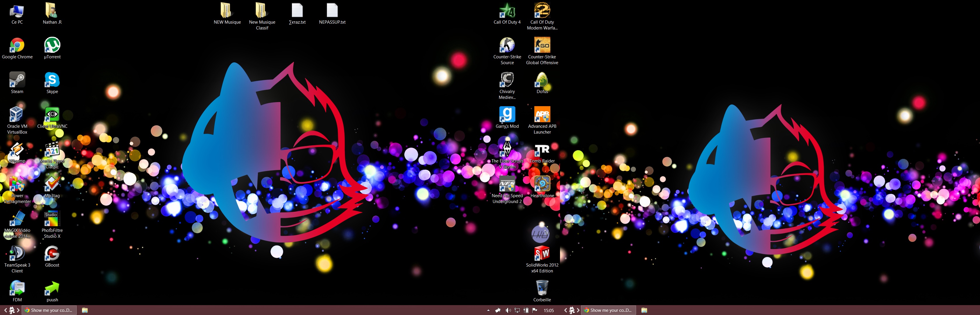980x315 pixels.
Task: Launch µTorrent from the desktop
Action: click(x=52, y=48)
